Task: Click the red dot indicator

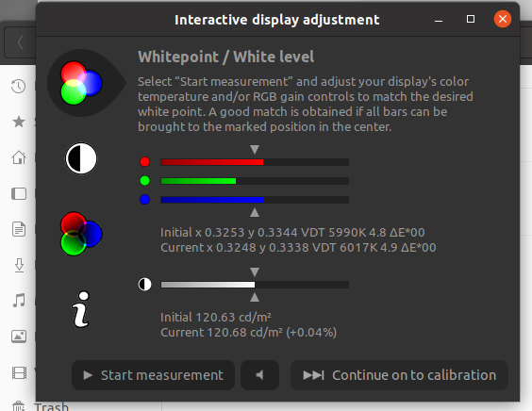Action: [145, 162]
